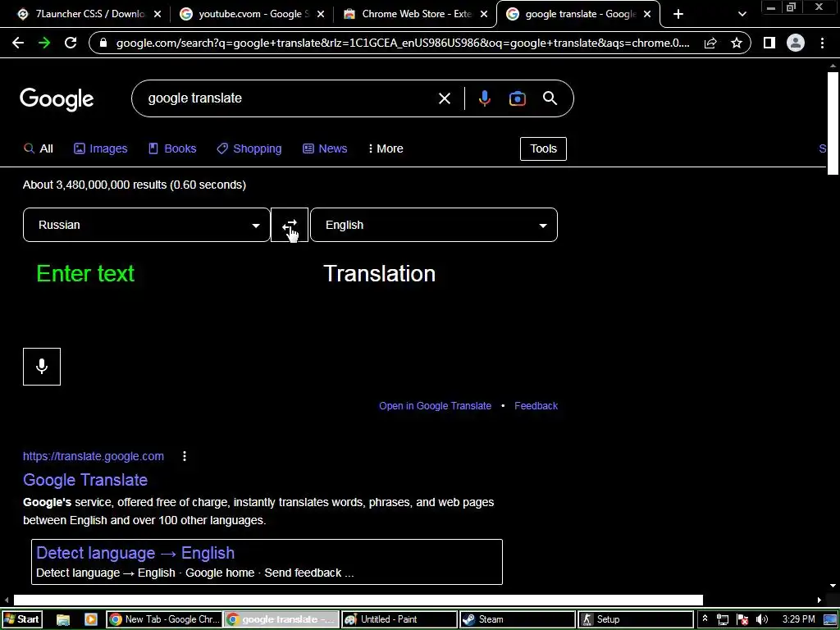Viewport: 840px width, 630px height.
Task: Close the google translate tab
Action: tap(647, 15)
